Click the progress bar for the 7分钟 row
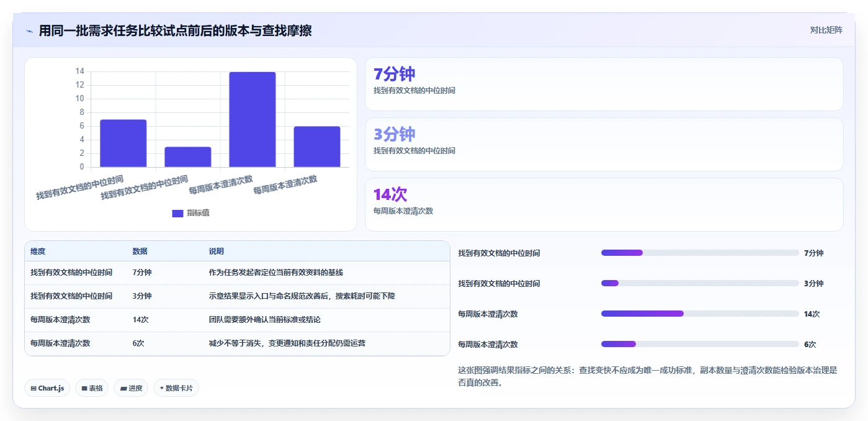This screenshot has width=868, height=421. pos(700,253)
